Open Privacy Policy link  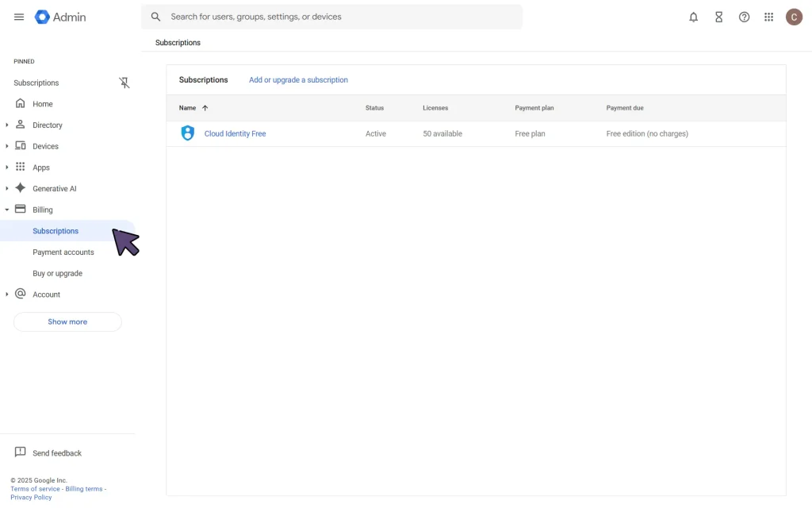(31, 498)
